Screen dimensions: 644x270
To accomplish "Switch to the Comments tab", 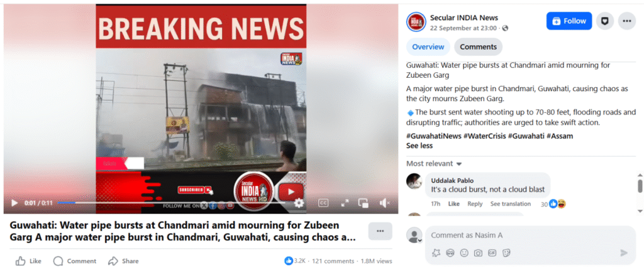I will tap(478, 46).
